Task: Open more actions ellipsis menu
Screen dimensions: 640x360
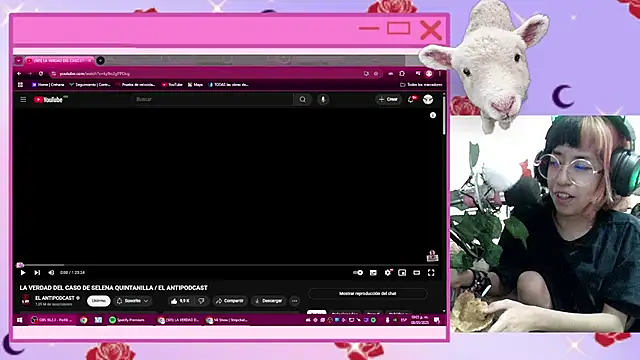Action: 295,301
